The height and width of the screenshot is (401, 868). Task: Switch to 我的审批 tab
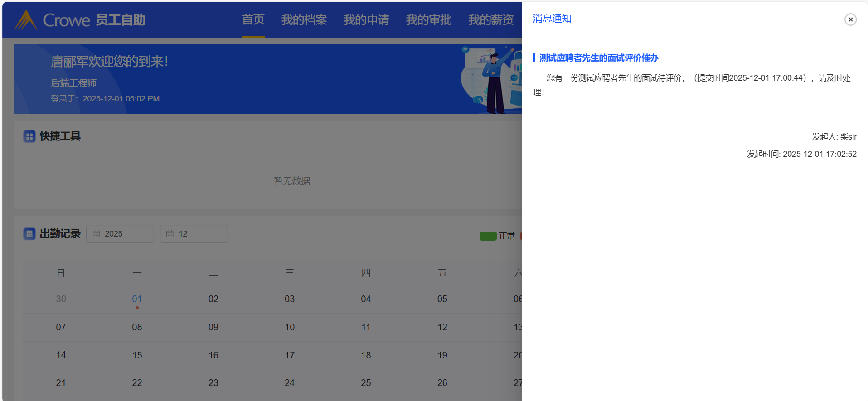[x=429, y=19]
